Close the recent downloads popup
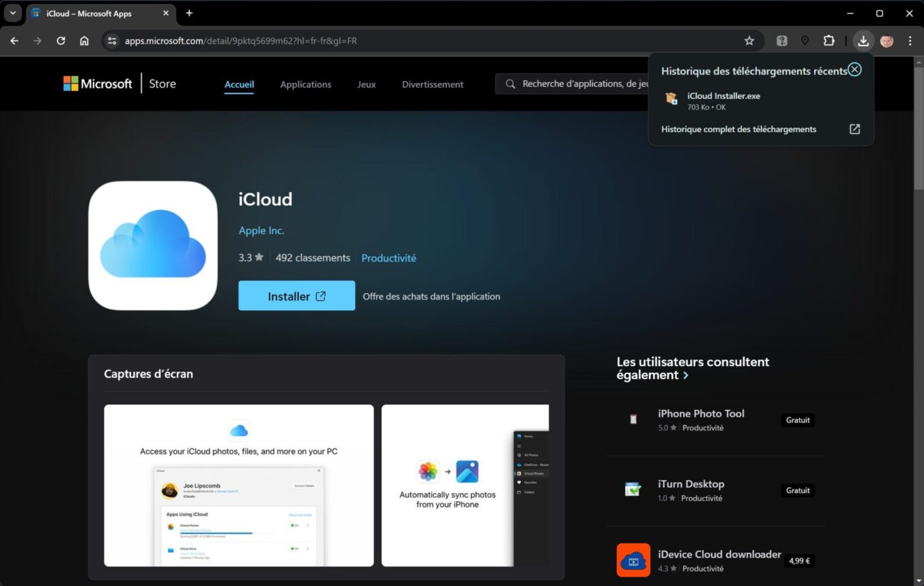 point(855,69)
